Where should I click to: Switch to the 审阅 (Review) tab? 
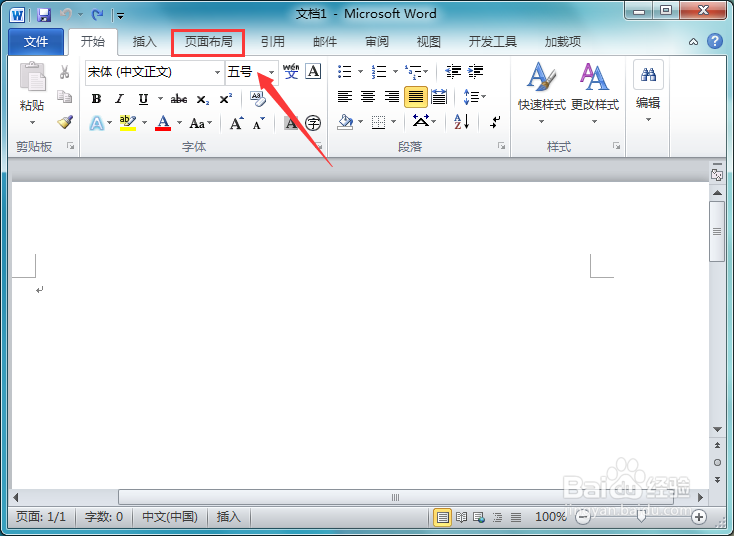[x=377, y=42]
